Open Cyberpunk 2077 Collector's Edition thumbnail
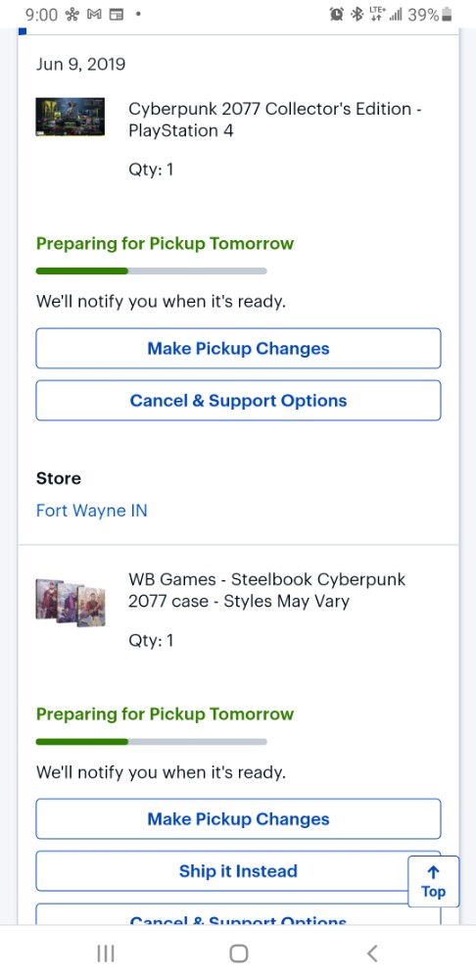Image resolution: width=476 pixels, height=980 pixels. pyautogui.click(x=70, y=117)
